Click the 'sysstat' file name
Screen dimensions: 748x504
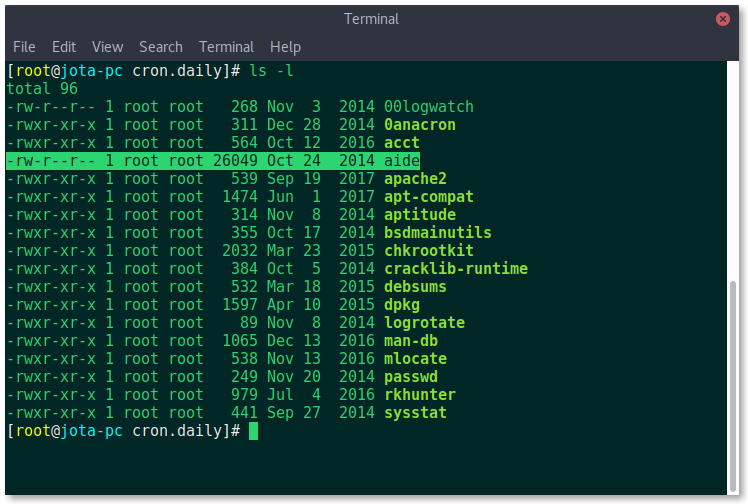click(x=415, y=413)
